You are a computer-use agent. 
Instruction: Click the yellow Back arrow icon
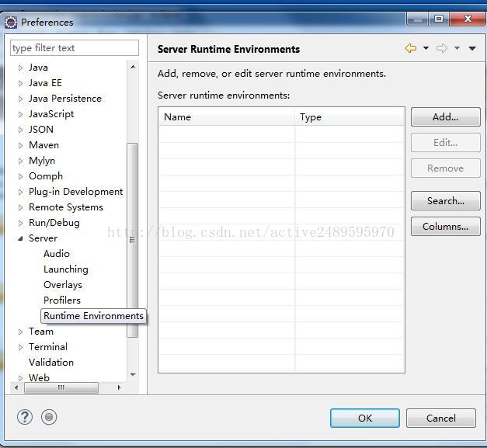pyautogui.click(x=411, y=48)
